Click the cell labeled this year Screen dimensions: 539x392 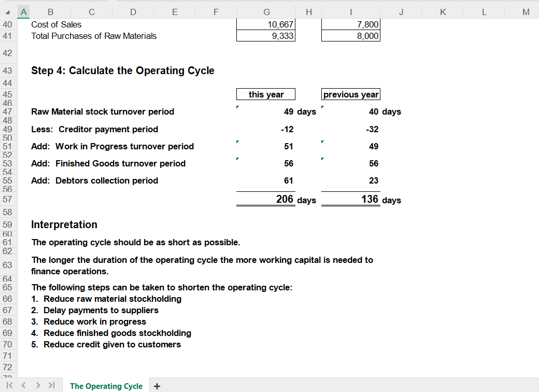(266, 94)
